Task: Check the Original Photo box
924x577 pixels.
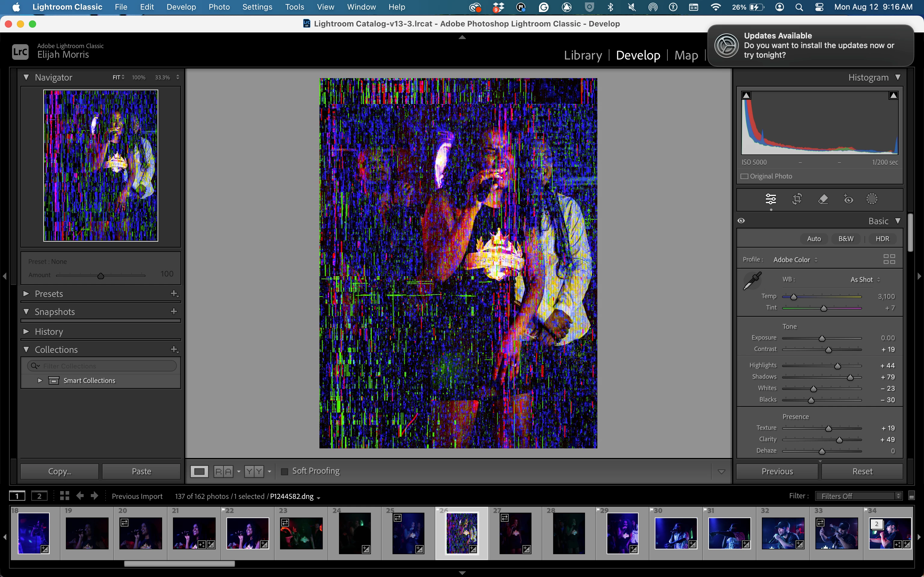Action: coord(744,176)
